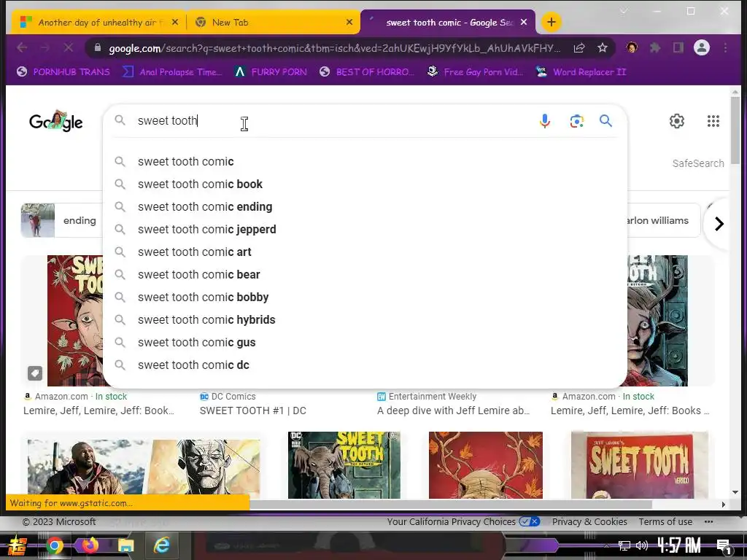
Task: Filter images by ending chip
Action: point(62,220)
